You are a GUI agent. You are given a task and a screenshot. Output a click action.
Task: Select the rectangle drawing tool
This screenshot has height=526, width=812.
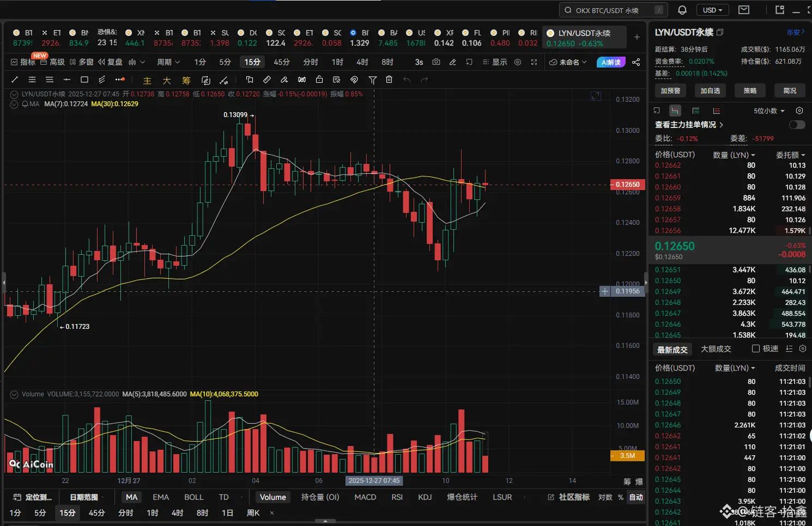point(84,79)
